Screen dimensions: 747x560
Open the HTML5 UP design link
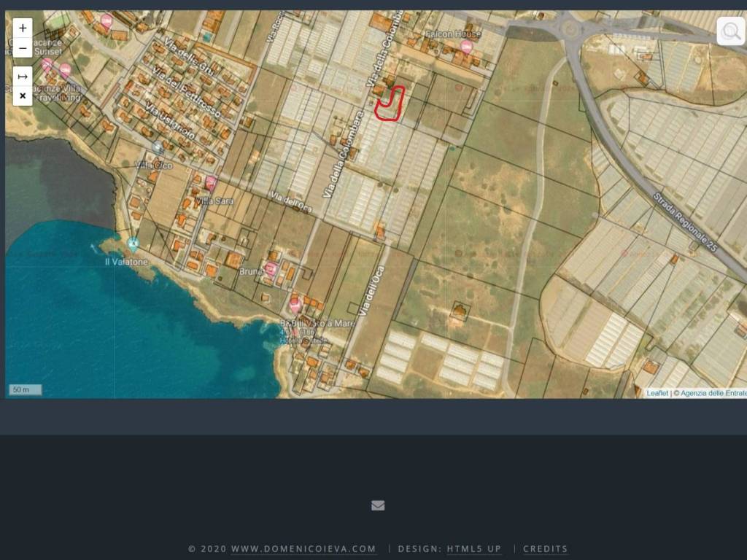(x=474, y=549)
